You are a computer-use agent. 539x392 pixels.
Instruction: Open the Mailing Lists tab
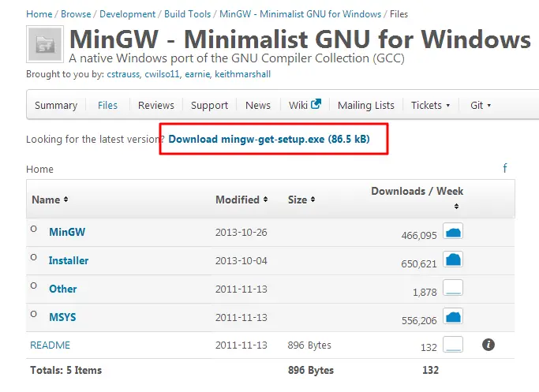coord(366,105)
